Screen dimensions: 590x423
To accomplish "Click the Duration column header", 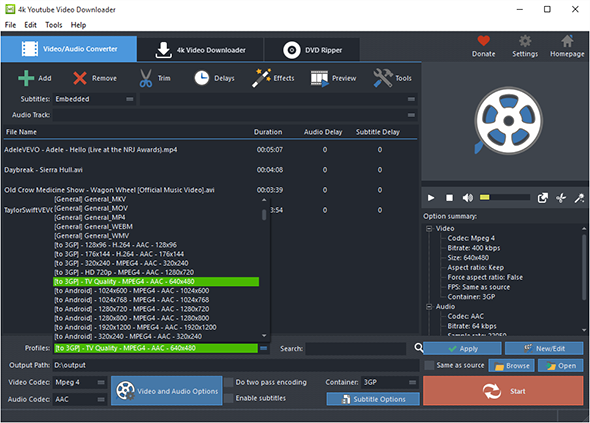I will (268, 132).
